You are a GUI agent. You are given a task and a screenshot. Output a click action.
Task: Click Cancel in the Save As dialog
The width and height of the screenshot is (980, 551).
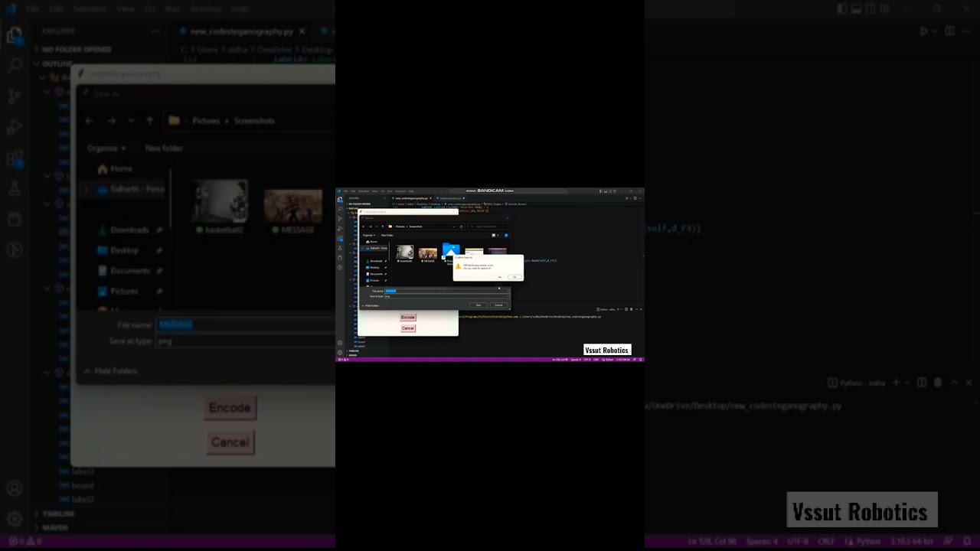click(x=498, y=305)
